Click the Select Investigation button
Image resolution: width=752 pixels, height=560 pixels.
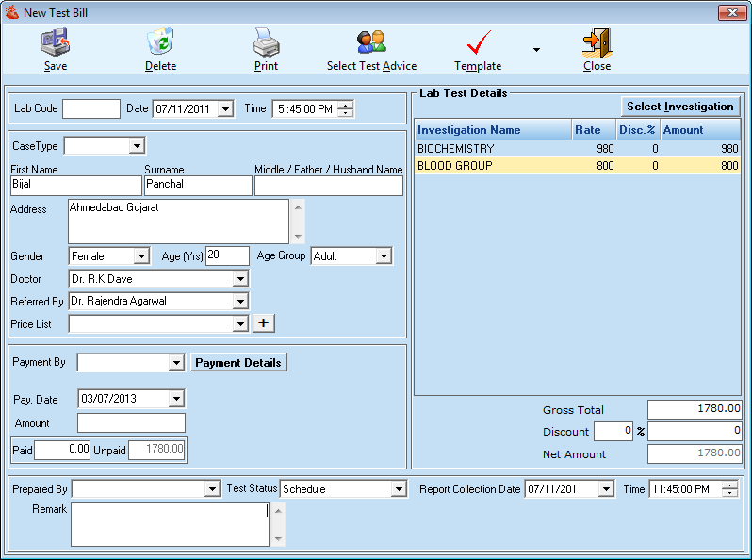pyautogui.click(x=679, y=107)
